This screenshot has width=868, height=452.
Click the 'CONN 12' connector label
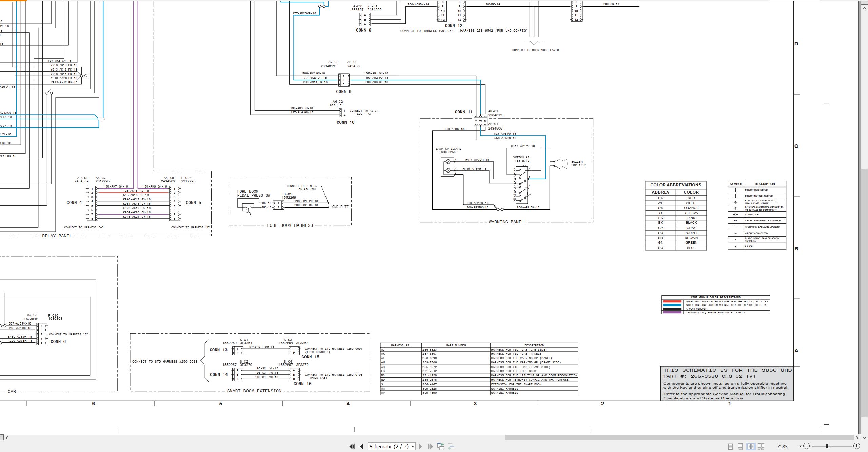click(x=454, y=26)
